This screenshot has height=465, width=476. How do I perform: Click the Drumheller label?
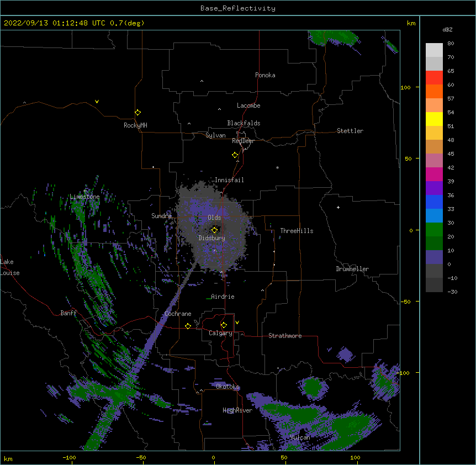[x=352, y=269]
